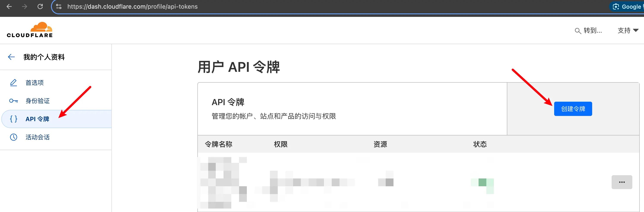Click the curly braces API icon
Image resolution: width=644 pixels, height=212 pixels.
14,119
